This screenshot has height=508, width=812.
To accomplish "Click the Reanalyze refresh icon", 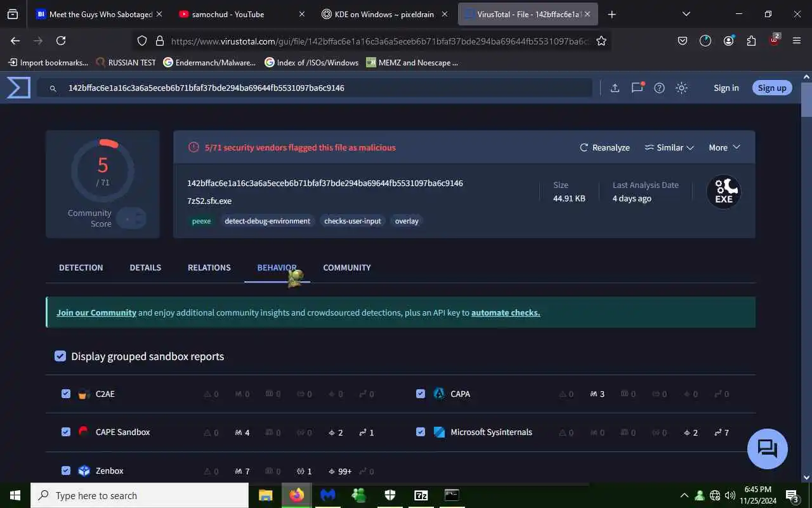I will [x=584, y=147].
